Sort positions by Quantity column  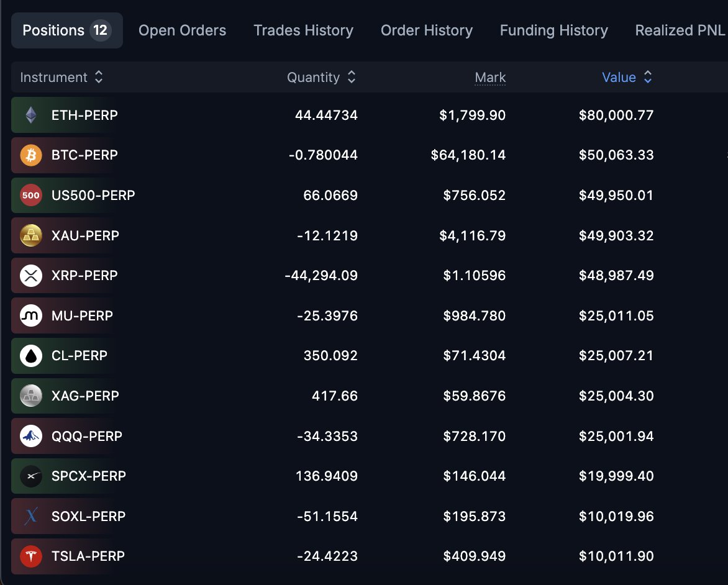(x=321, y=77)
